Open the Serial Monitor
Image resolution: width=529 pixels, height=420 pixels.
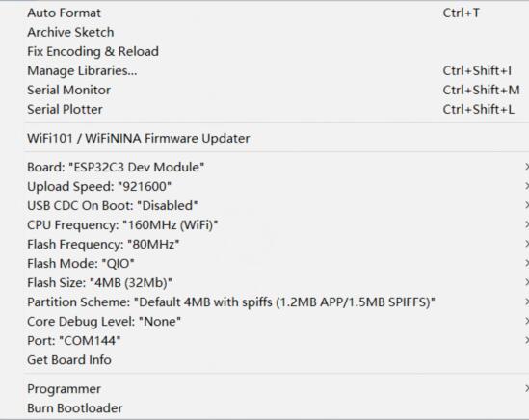tap(276, 90)
